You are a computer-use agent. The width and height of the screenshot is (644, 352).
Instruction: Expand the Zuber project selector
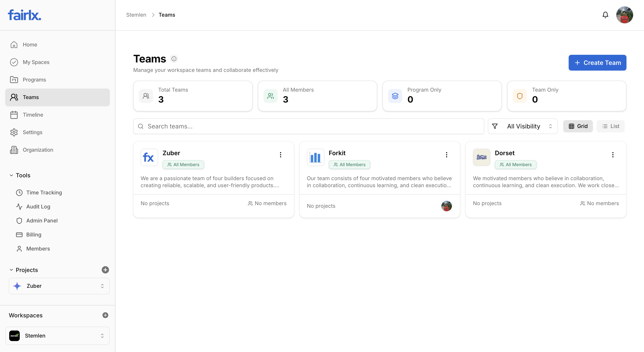click(102, 286)
